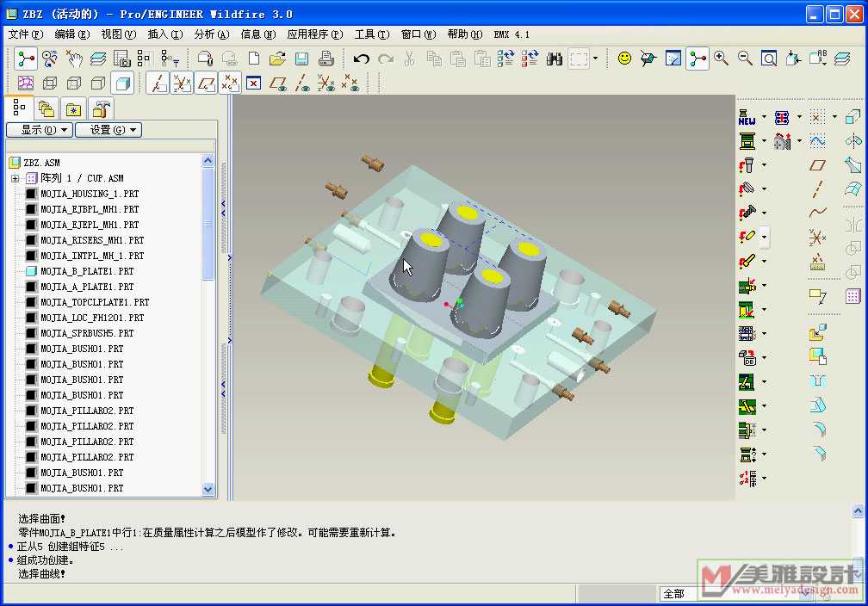Open the 视图(V) menu

(x=119, y=34)
